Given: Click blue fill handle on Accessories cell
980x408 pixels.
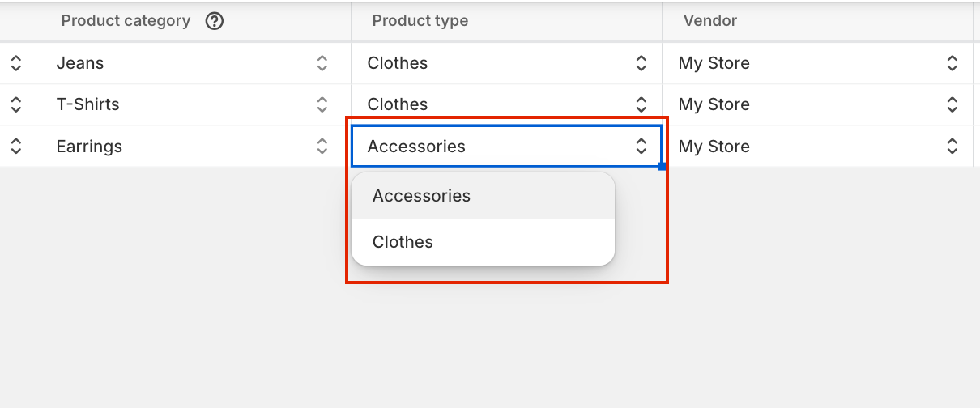Looking at the screenshot, I should 662,167.
